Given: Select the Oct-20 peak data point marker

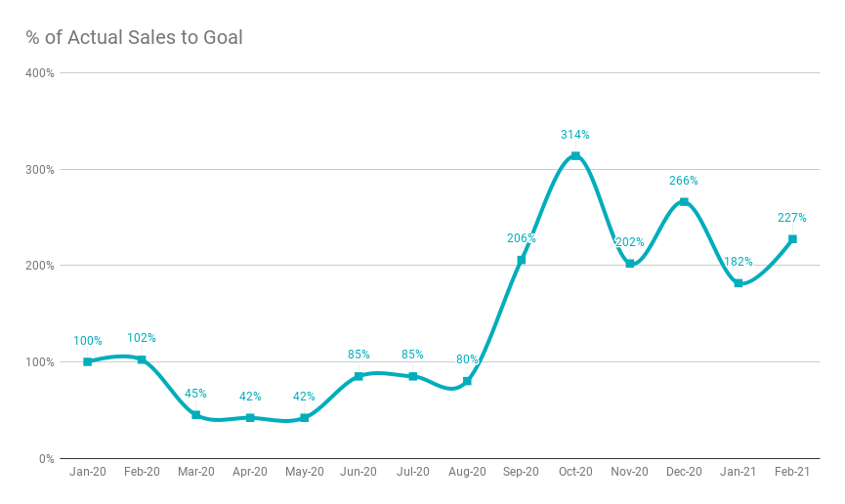Looking at the screenshot, I should click(575, 156).
